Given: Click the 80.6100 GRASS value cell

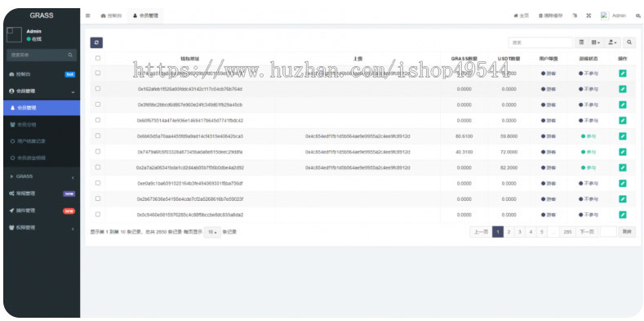Looking at the screenshot, I should click(464, 136).
